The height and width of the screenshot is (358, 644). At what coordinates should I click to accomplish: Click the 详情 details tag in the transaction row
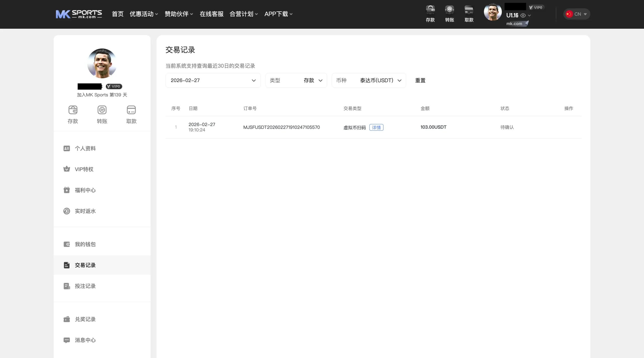pos(376,127)
